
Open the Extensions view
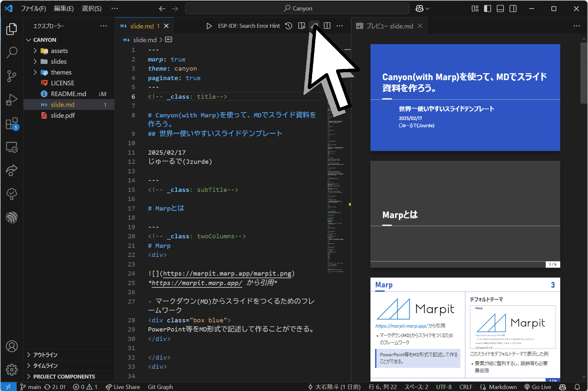pos(12,124)
